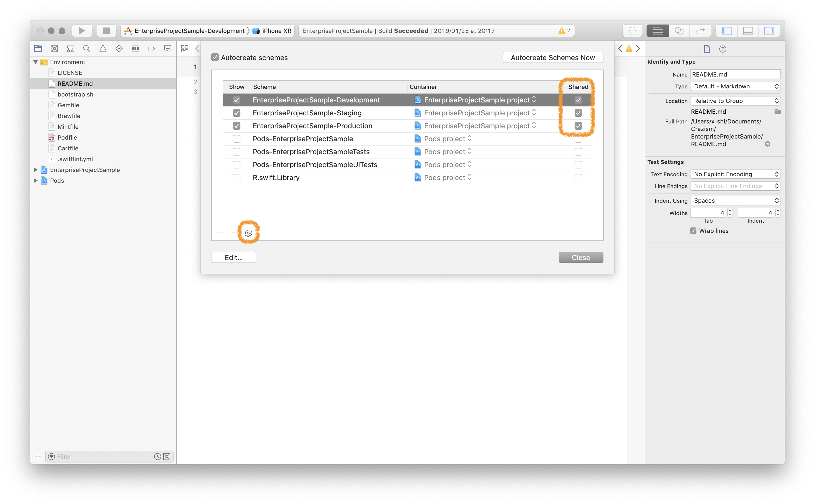The height and width of the screenshot is (504, 815).
Task: Click the Run (play) button
Action: [82, 31]
